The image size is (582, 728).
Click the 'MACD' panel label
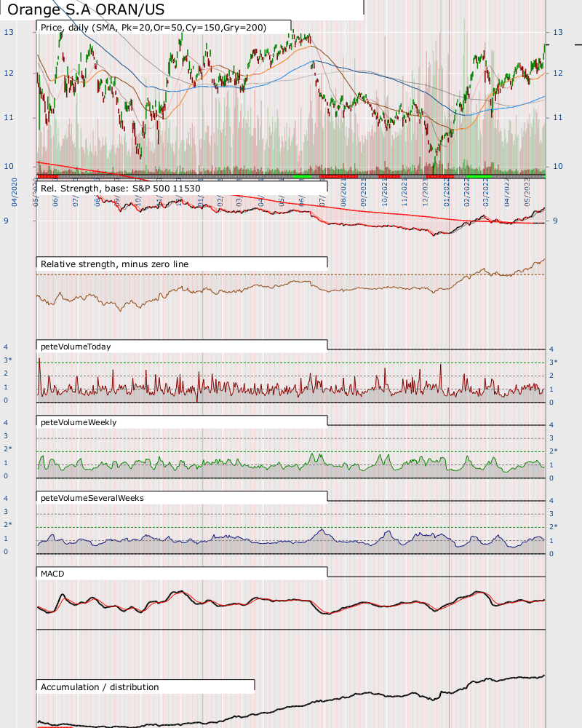[x=52, y=574]
